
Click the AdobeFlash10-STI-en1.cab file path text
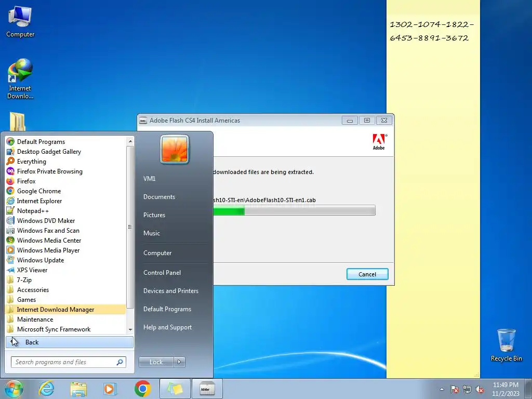pyautogui.click(x=264, y=200)
